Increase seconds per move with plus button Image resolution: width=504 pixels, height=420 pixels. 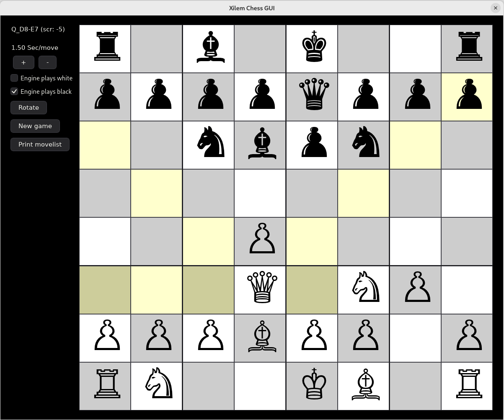click(23, 62)
